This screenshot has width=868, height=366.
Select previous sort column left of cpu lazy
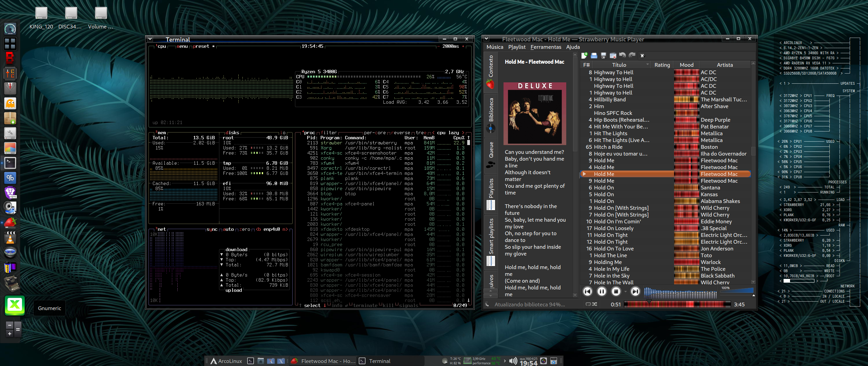tap(433, 133)
